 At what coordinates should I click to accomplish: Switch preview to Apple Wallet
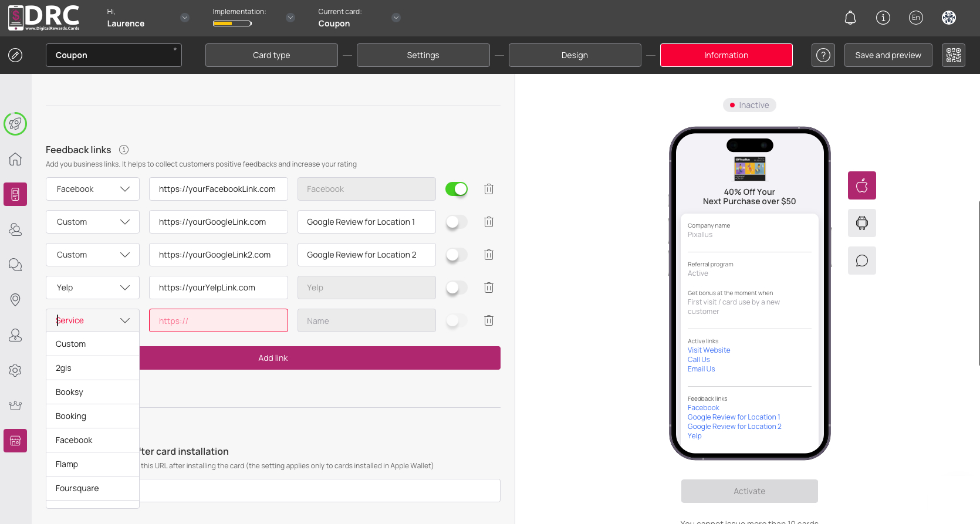point(862,185)
